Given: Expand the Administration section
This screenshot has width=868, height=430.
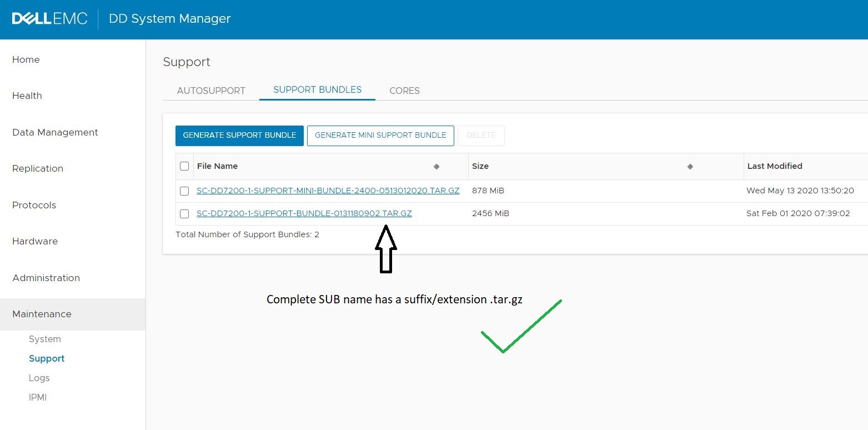Looking at the screenshot, I should pyautogui.click(x=46, y=278).
